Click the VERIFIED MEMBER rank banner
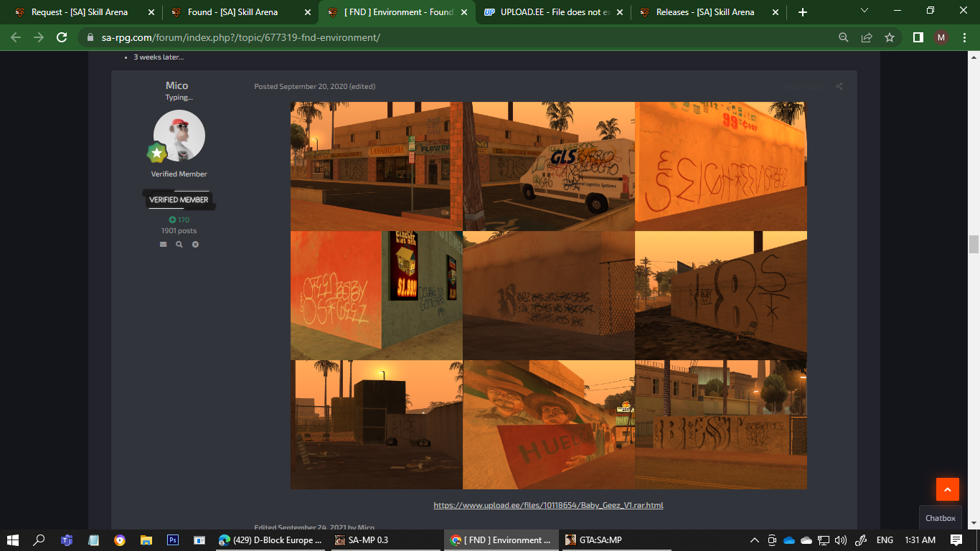The width and height of the screenshot is (980, 551). tap(179, 199)
